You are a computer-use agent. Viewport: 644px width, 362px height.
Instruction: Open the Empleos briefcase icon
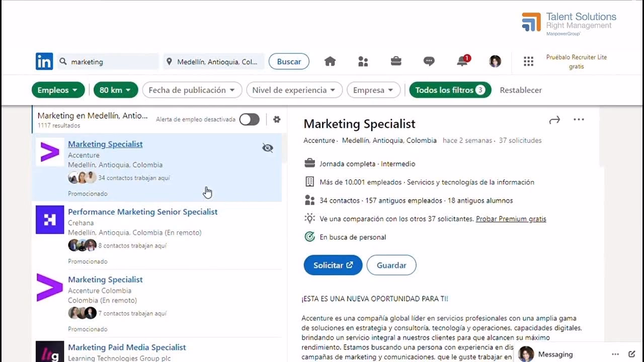(396, 61)
